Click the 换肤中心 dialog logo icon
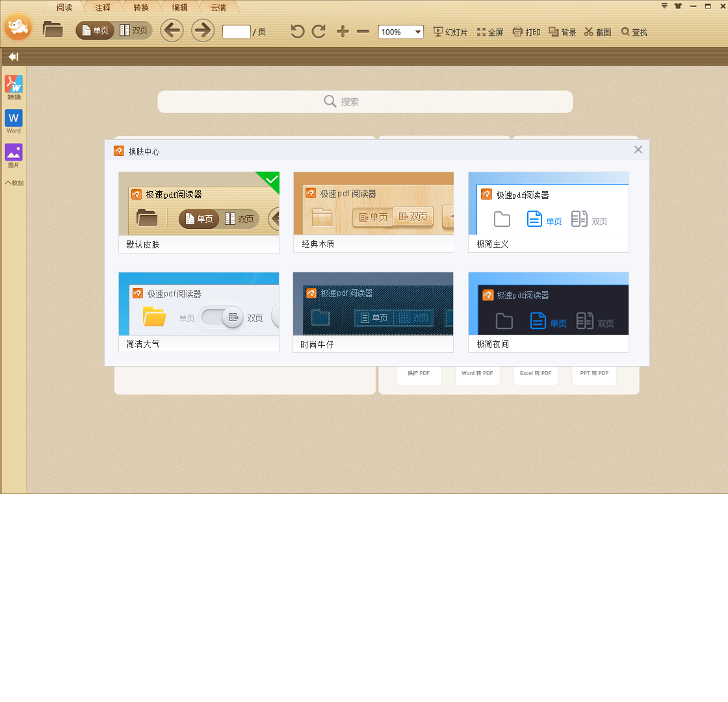The image size is (728, 702). (x=119, y=151)
